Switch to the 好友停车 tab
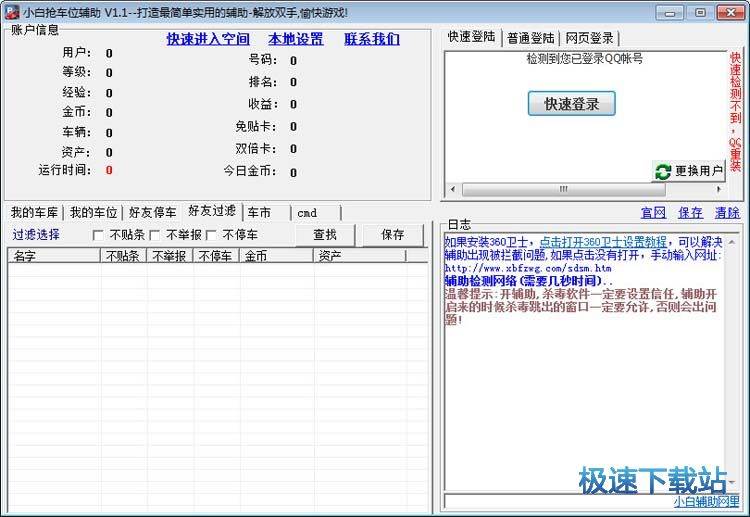Viewport: 750px width, 517px height. tap(154, 212)
